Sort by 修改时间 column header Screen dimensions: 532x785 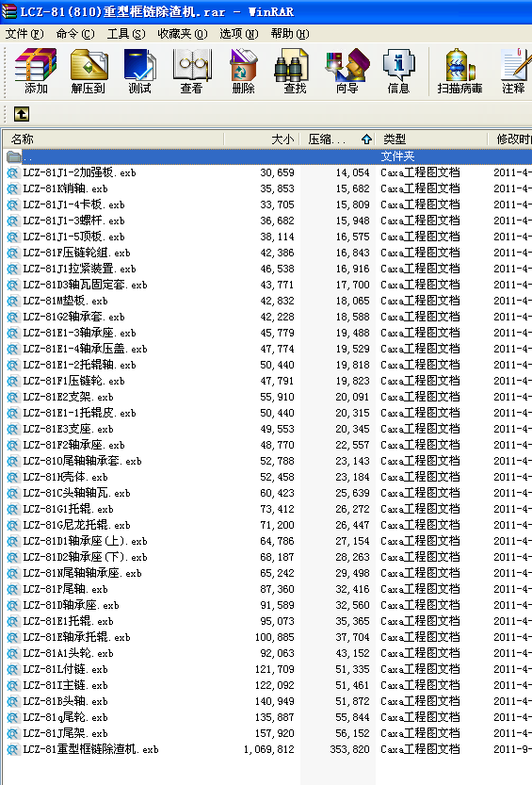(x=511, y=139)
